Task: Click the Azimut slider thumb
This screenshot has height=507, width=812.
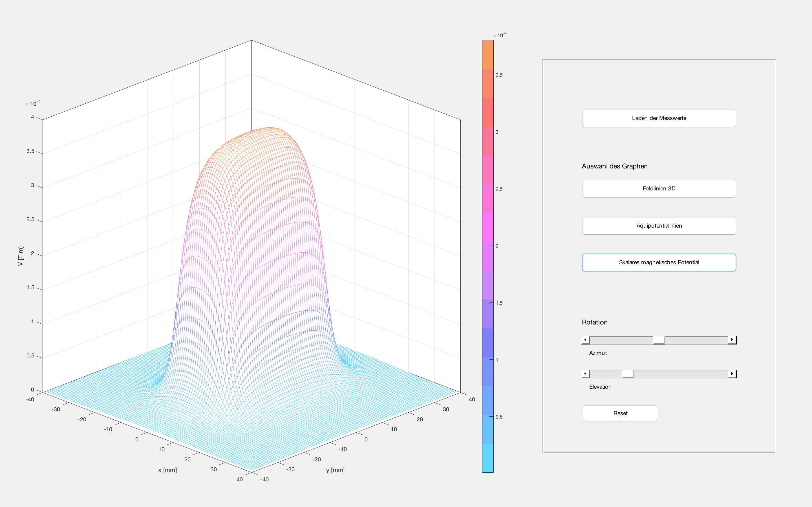Action: click(x=659, y=340)
